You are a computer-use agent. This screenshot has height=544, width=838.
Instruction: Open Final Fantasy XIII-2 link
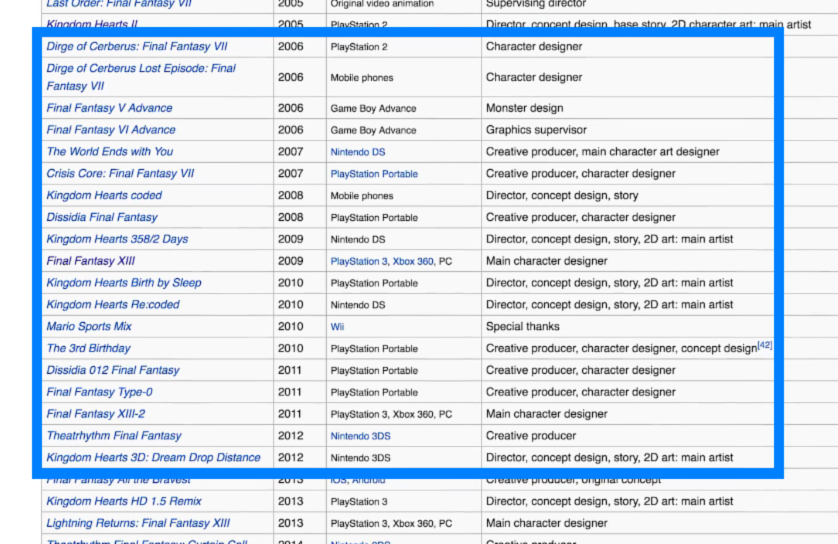coord(95,414)
